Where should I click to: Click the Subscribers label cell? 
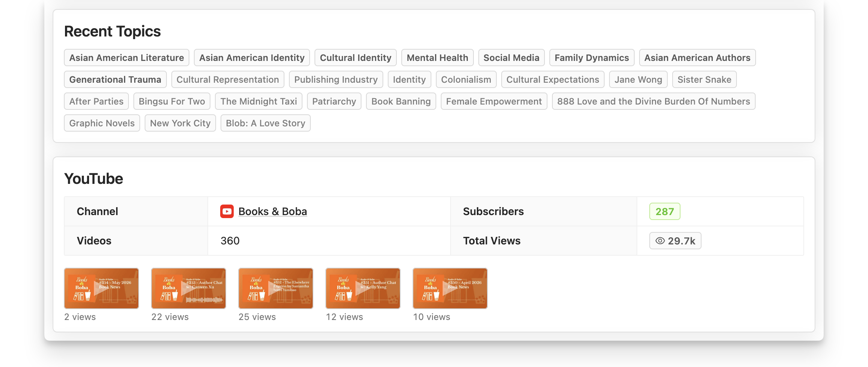pos(544,211)
